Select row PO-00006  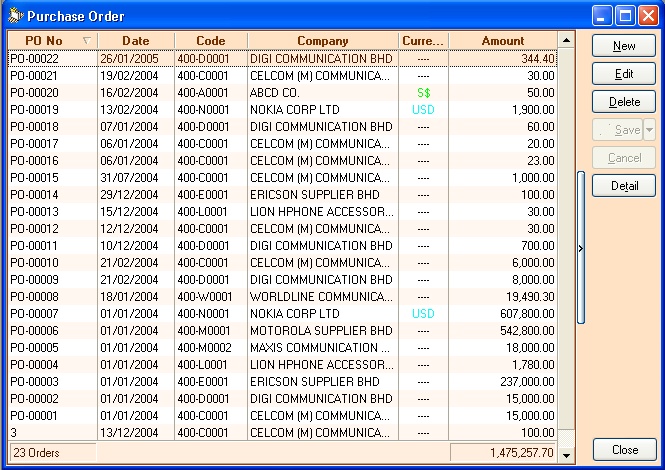282,330
